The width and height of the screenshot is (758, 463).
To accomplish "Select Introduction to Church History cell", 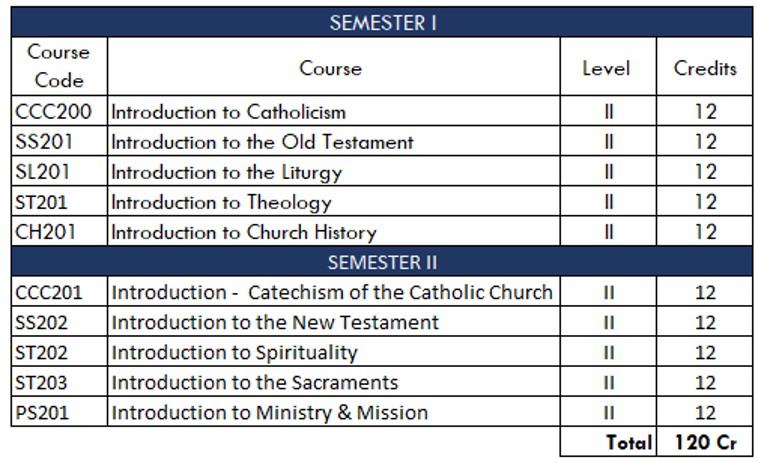I will [243, 232].
